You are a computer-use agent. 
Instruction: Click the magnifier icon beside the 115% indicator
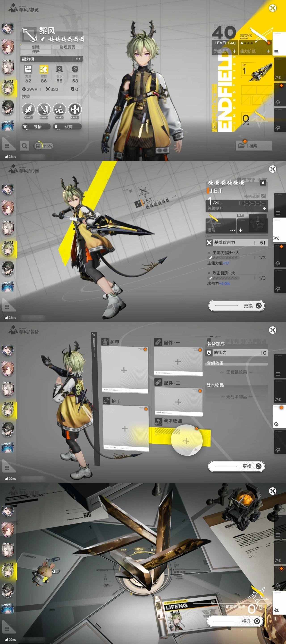tap(25, 146)
